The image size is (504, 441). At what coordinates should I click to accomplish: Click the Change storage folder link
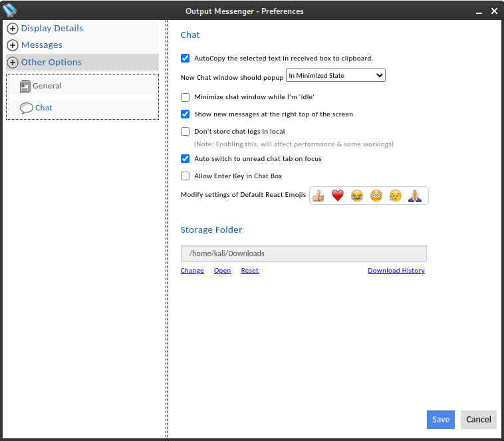click(192, 271)
